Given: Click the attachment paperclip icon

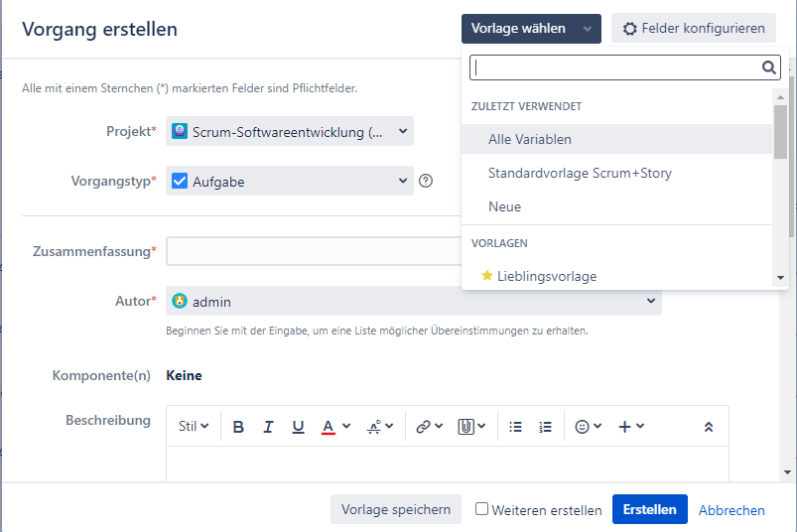Looking at the screenshot, I should pos(465,427).
